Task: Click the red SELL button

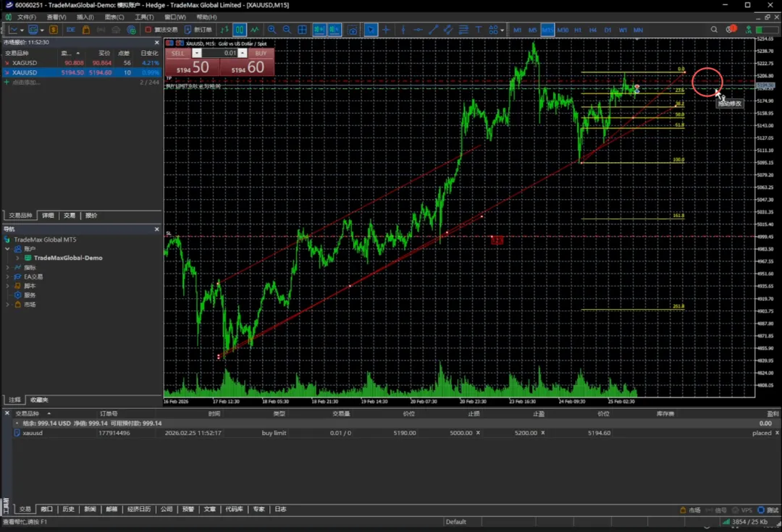Action: (x=178, y=53)
